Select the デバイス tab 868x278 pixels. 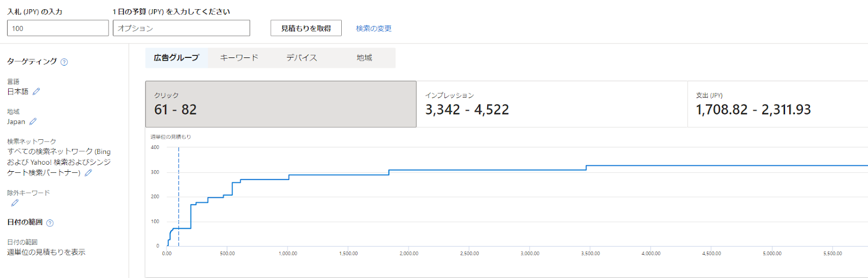[302, 57]
